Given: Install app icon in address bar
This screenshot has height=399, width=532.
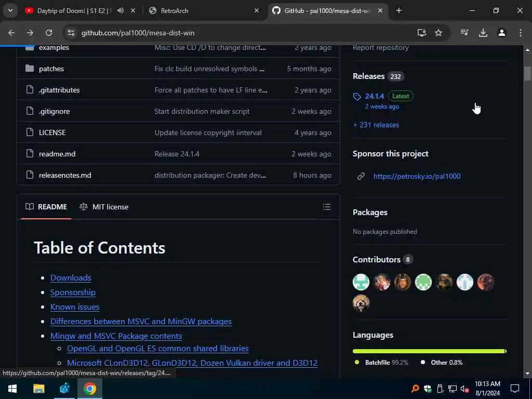Looking at the screenshot, I should [422, 33].
